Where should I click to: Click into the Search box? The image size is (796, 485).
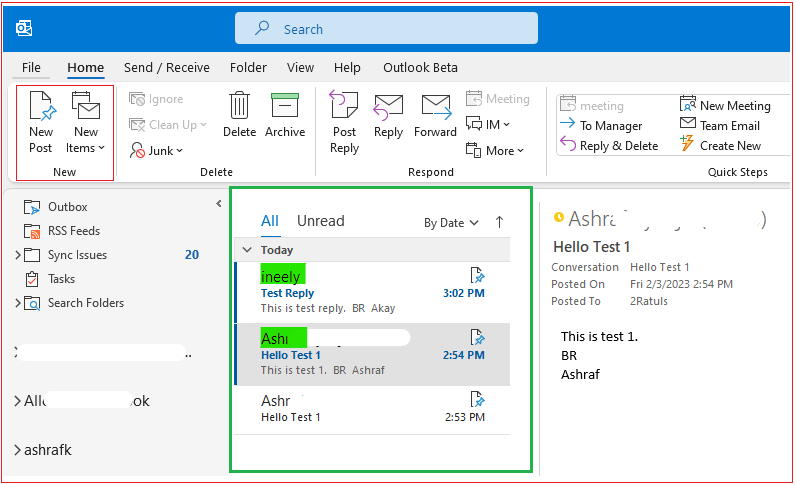(386, 28)
